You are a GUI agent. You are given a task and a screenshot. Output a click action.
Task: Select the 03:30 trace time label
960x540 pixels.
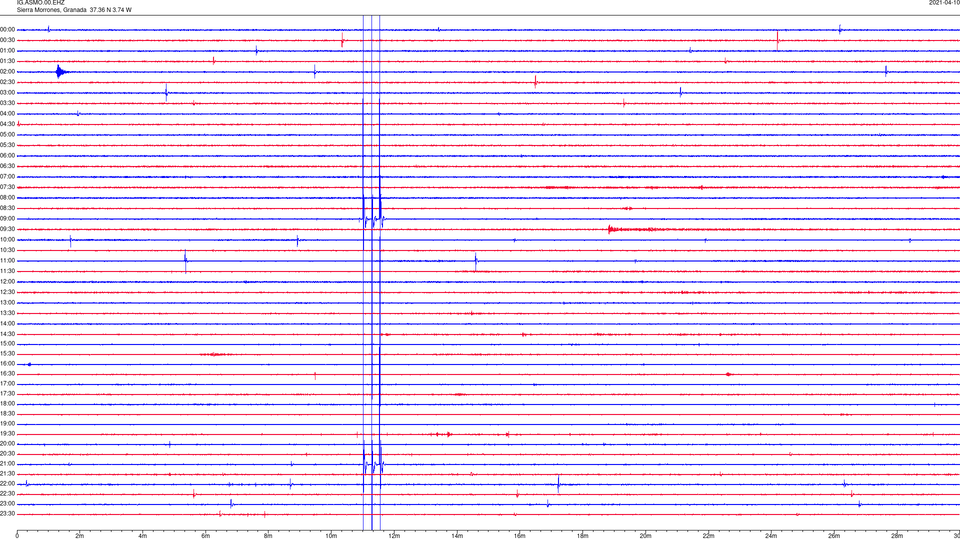8,103
